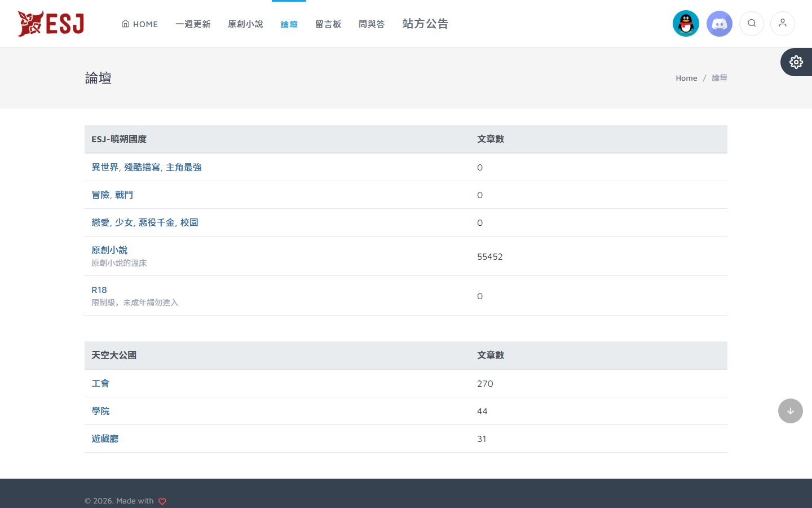Viewport: 812px width, 508px height.
Task: Click Home breadcrumb link
Action: [686, 78]
